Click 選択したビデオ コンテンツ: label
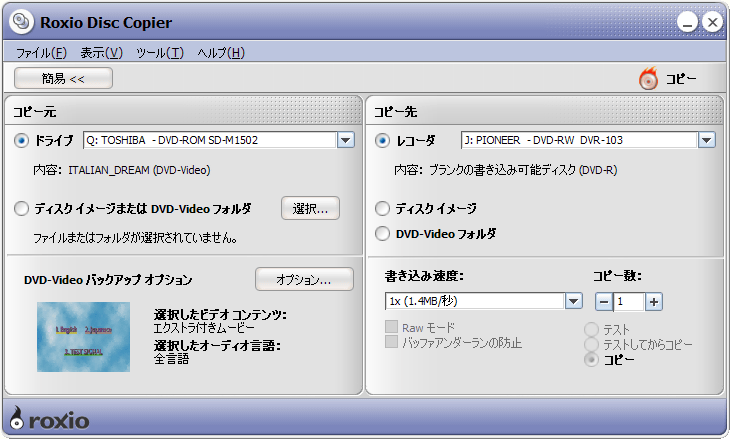The height and width of the screenshot is (439, 730). 220,315
